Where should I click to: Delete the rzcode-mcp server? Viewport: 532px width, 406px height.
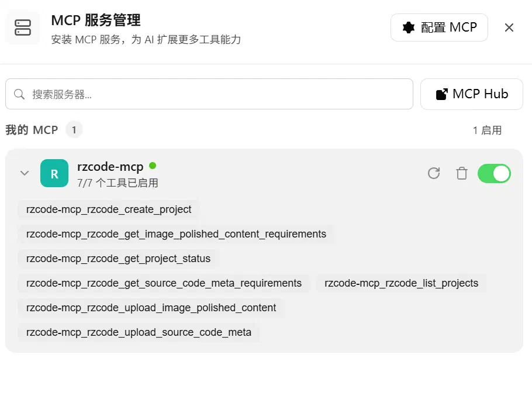click(461, 174)
